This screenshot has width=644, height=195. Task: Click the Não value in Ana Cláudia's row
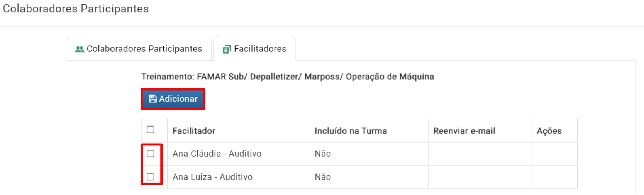coord(323,154)
